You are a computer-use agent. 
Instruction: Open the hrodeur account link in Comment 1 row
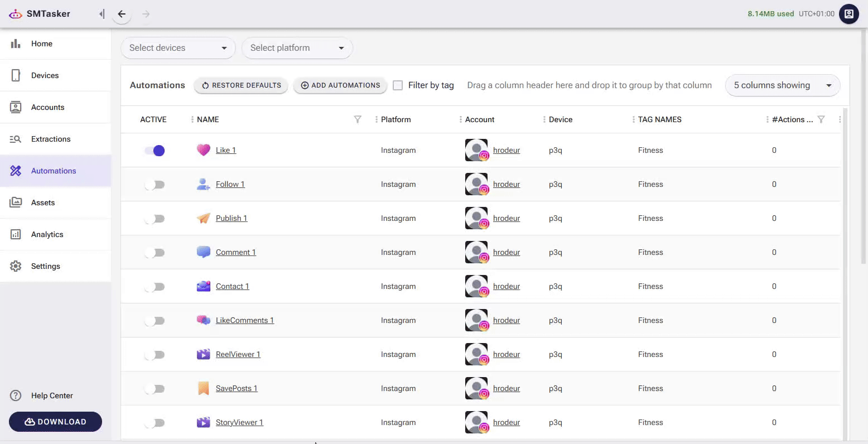coord(507,252)
